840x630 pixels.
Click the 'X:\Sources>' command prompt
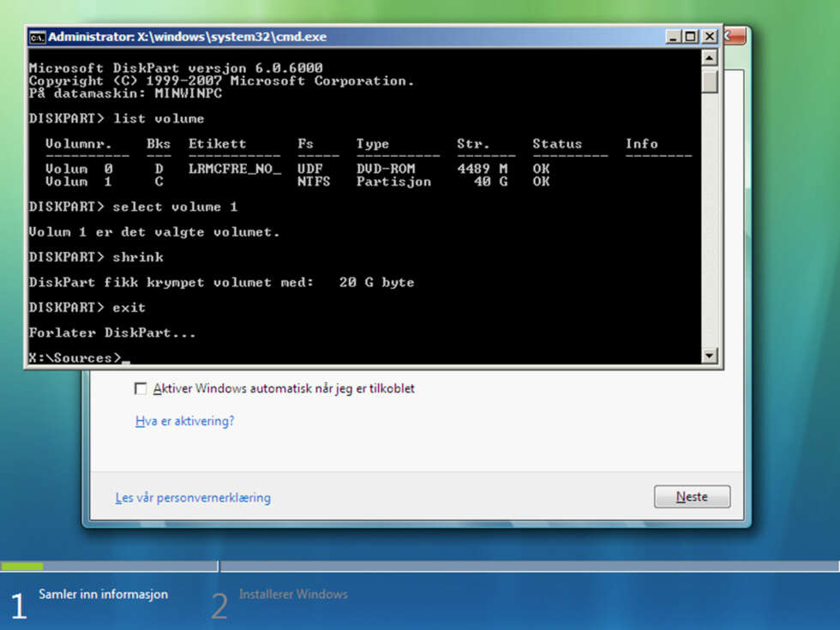coord(75,357)
